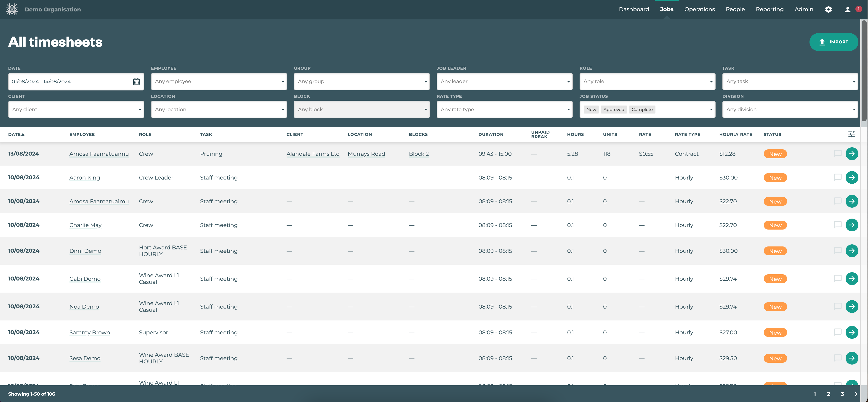
Task: Click arrow button for Sammy Brown row
Action: pyautogui.click(x=852, y=332)
